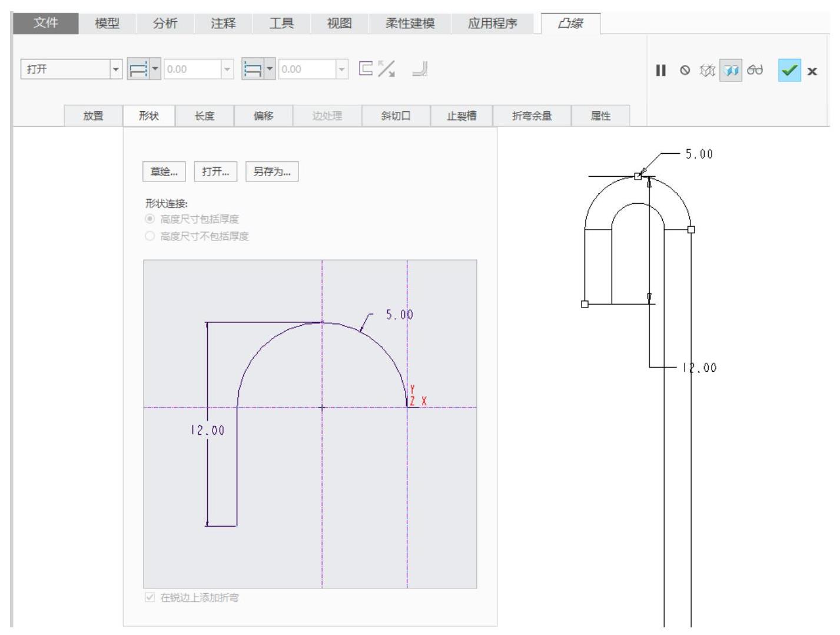The width and height of the screenshot is (840, 635).
Task: Click 12.00 dimension in shape sketch preview
Action: pyautogui.click(x=207, y=431)
